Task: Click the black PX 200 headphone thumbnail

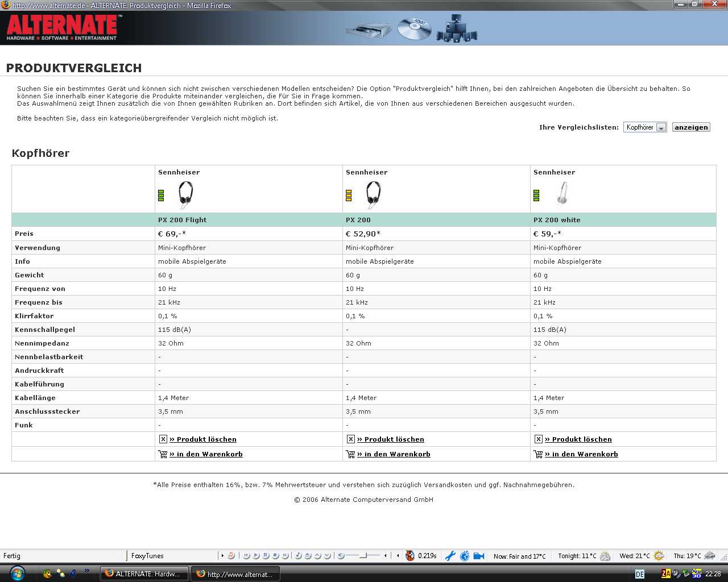Action: pyautogui.click(x=374, y=195)
